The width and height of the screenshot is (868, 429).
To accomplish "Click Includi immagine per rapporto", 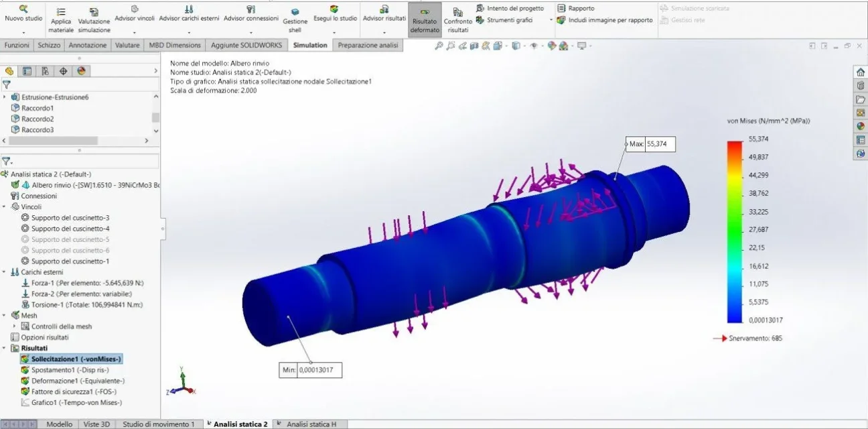I will coord(605,20).
